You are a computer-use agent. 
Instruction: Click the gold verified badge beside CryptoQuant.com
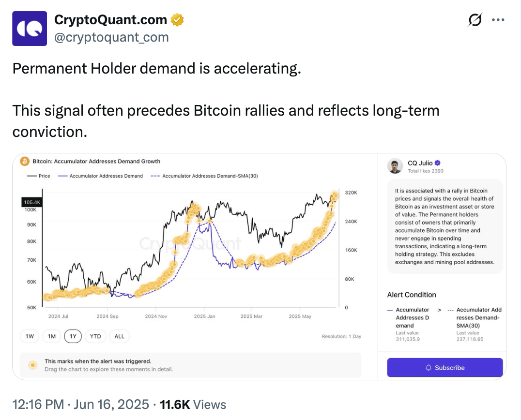coord(178,20)
